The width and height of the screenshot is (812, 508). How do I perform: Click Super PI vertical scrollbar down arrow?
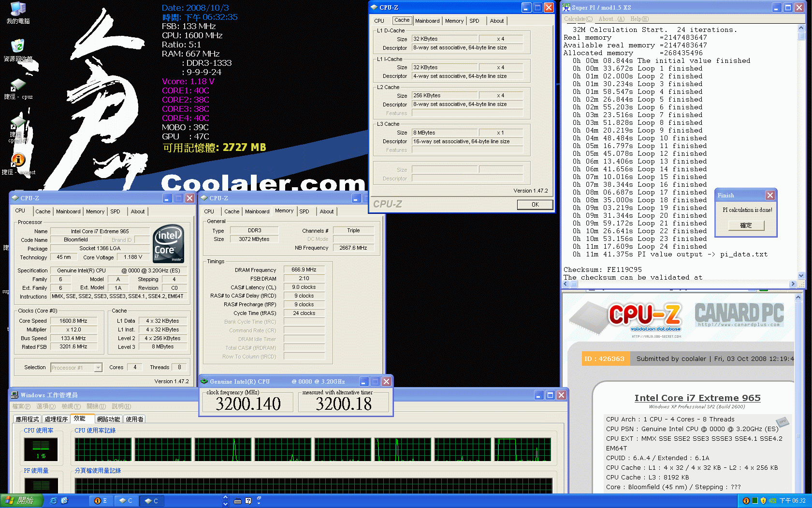801,275
